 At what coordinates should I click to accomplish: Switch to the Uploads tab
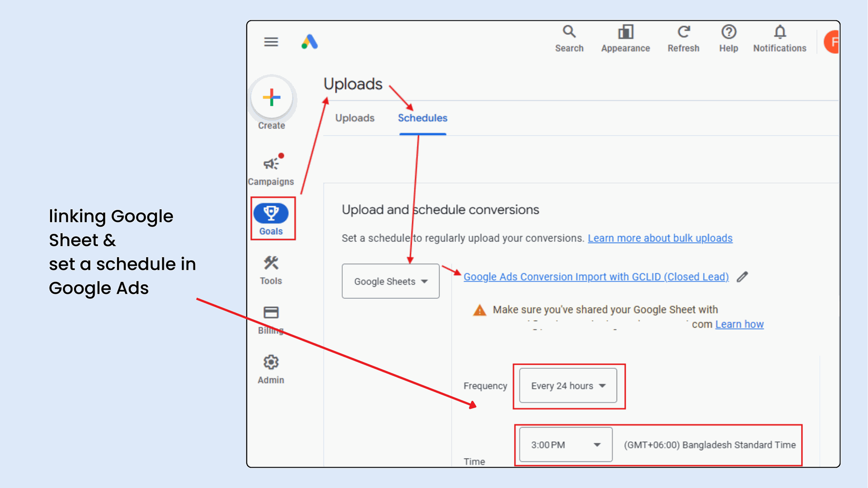[355, 118]
